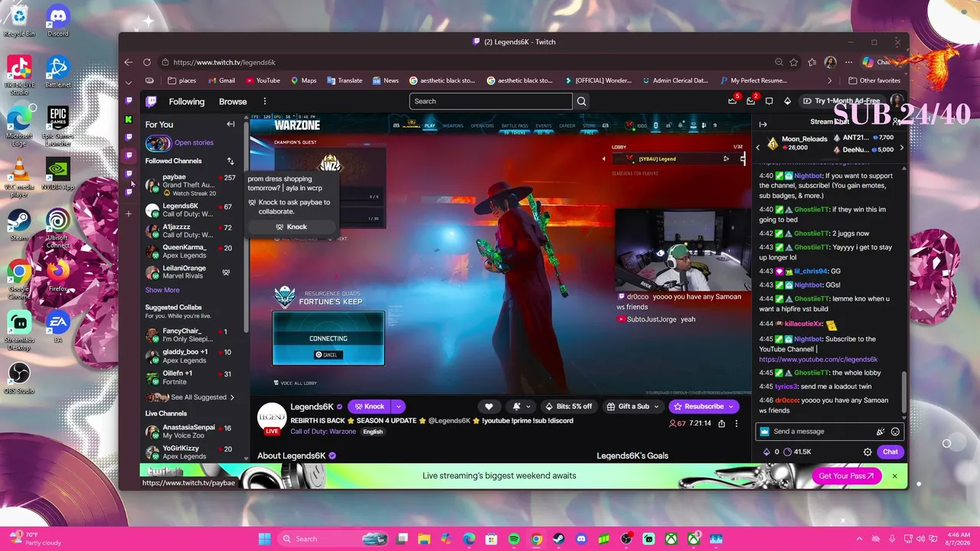
Task: Click the English stream tag
Action: pos(373,432)
